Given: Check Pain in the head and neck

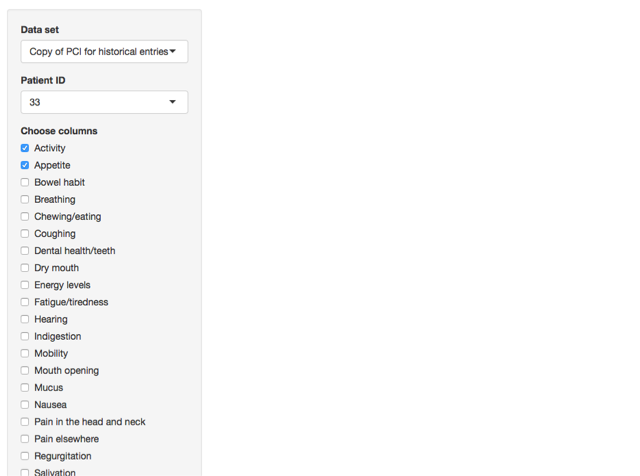Looking at the screenshot, I should [25, 422].
